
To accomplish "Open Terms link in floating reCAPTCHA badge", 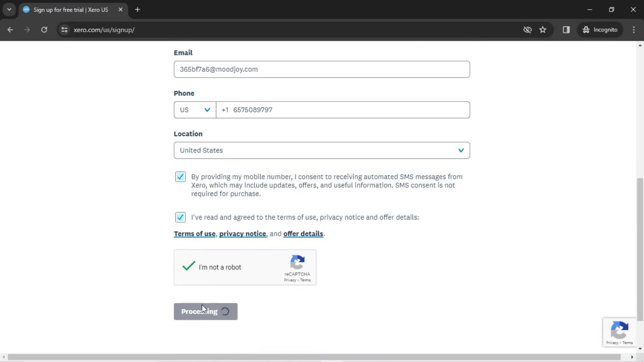I will coord(628,343).
